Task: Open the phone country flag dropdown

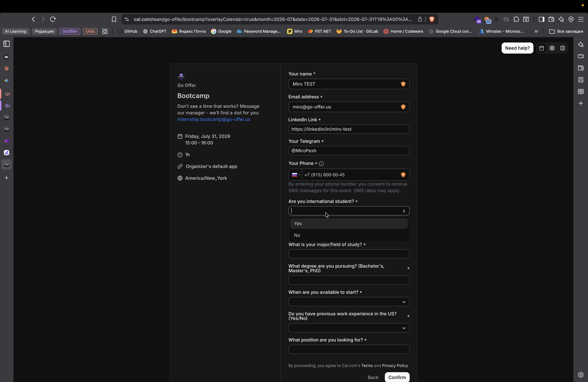Action: click(x=295, y=175)
